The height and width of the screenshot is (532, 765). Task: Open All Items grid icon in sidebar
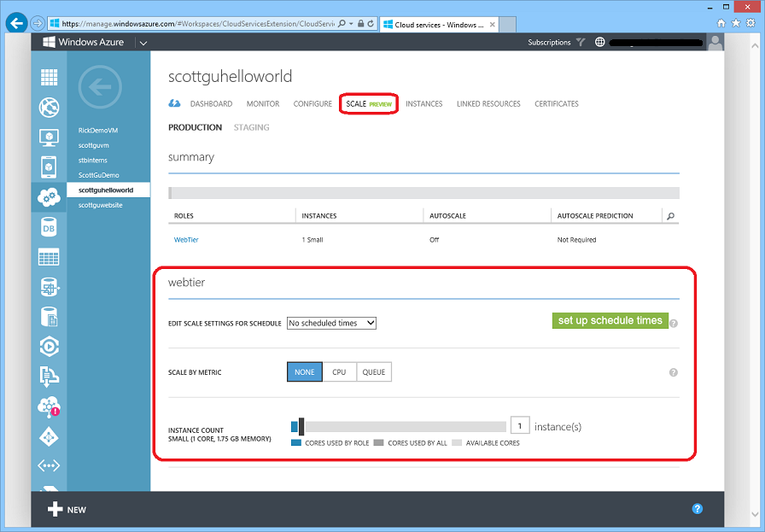click(49, 77)
